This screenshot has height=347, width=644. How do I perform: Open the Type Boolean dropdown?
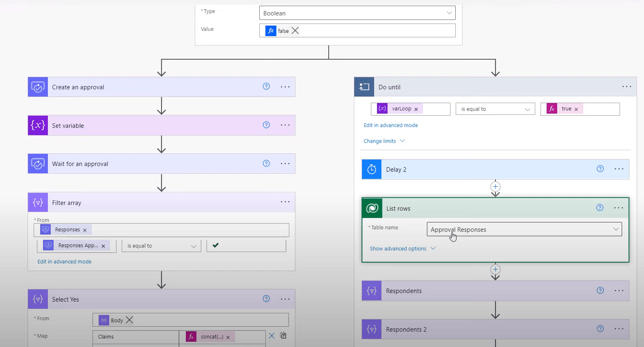pyautogui.click(x=357, y=13)
